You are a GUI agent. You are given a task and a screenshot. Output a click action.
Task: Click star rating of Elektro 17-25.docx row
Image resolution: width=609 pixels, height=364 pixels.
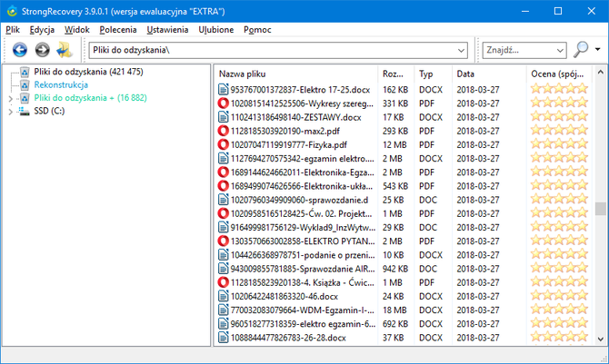point(559,89)
